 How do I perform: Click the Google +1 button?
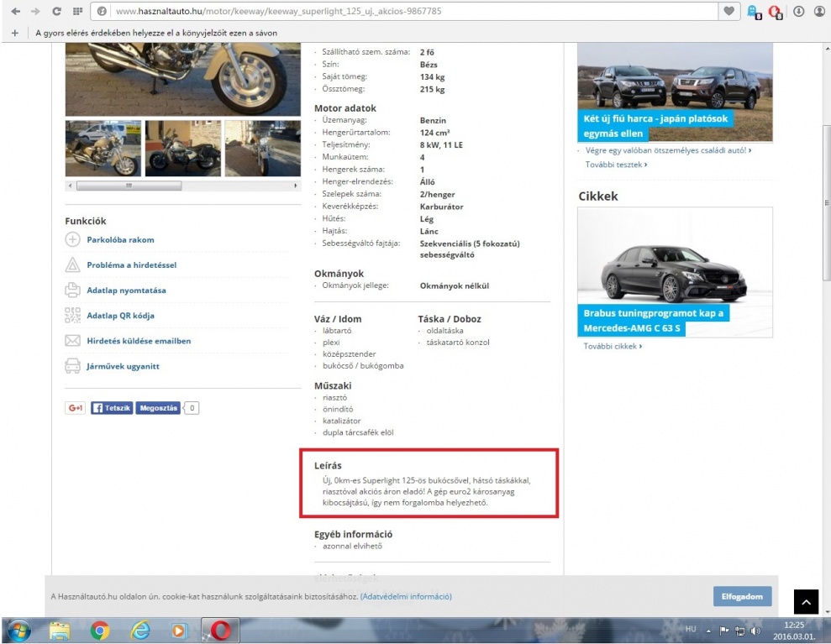coord(76,408)
